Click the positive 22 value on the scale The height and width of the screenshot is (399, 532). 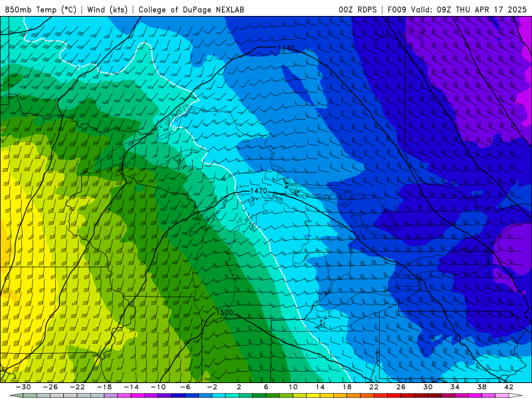pos(374,387)
